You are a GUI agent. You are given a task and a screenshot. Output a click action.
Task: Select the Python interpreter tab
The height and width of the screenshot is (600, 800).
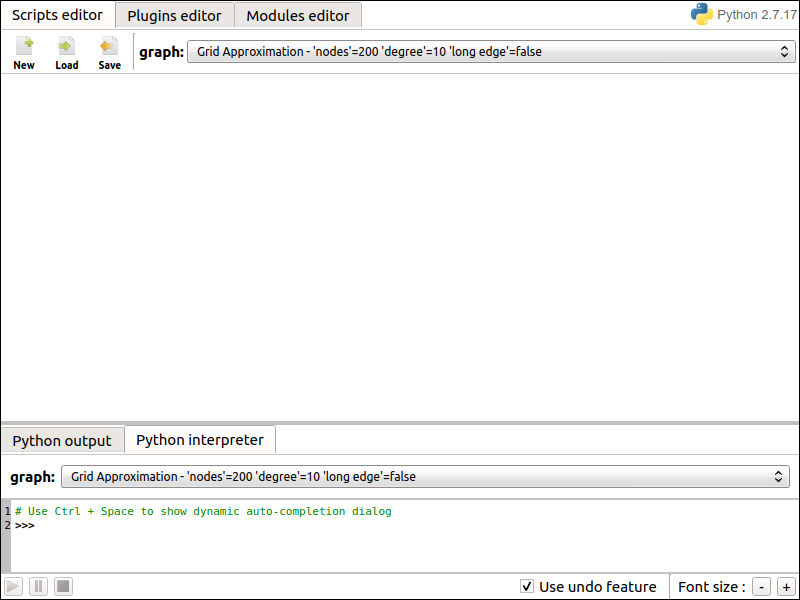point(200,439)
